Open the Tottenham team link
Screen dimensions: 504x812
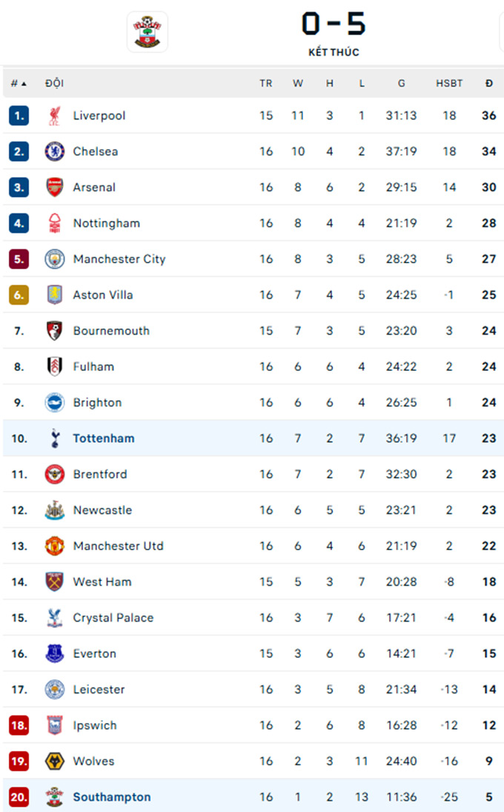coord(104,438)
